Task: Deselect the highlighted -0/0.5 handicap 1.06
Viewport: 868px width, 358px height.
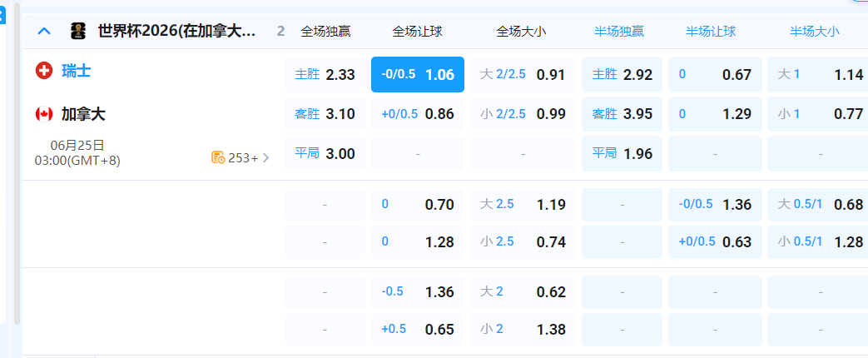Action: pyautogui.click(x=418, y=74)
